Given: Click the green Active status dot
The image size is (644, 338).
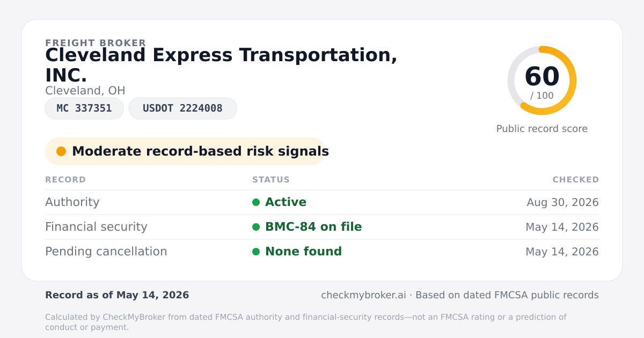Looking at the screenshot, I should (x=256, y=202).
